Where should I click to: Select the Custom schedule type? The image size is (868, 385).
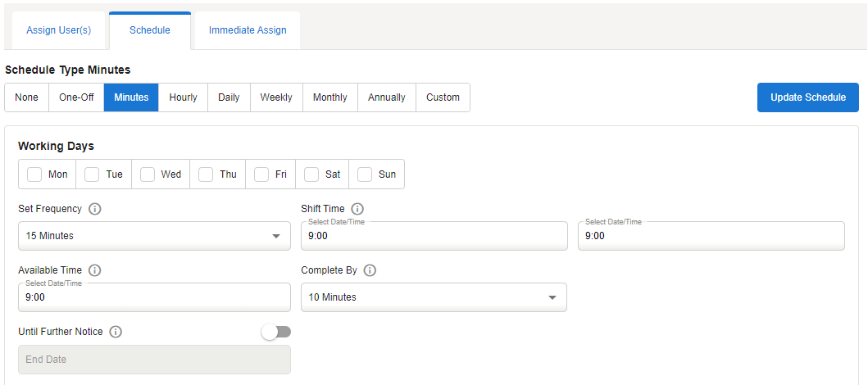point(443,97)
